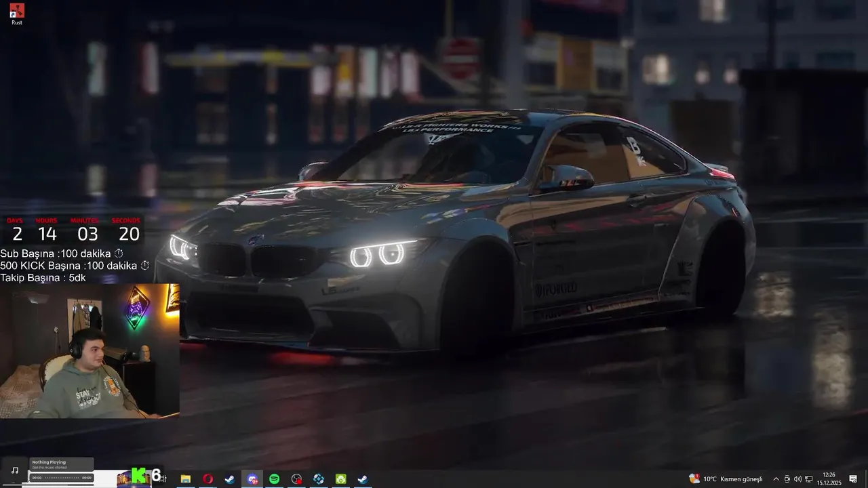868x488 pixels.
Task: Launch Opera browser from the taskbar
Action: 208,479
